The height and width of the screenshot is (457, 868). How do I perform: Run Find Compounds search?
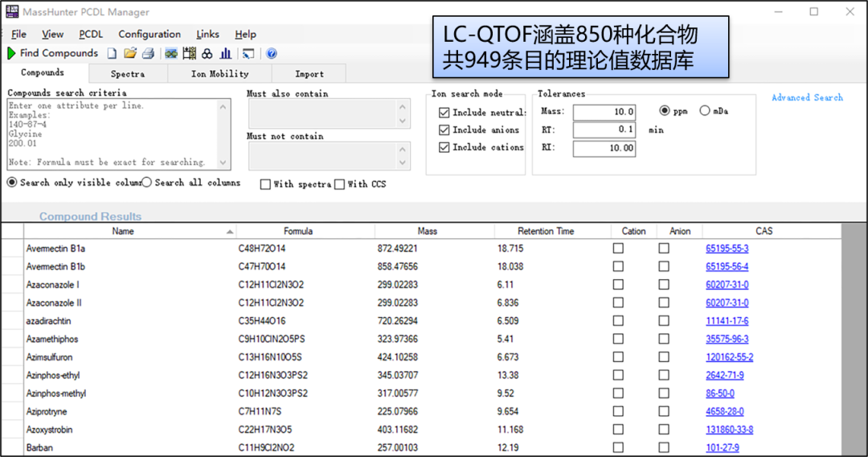pos(52,53)
